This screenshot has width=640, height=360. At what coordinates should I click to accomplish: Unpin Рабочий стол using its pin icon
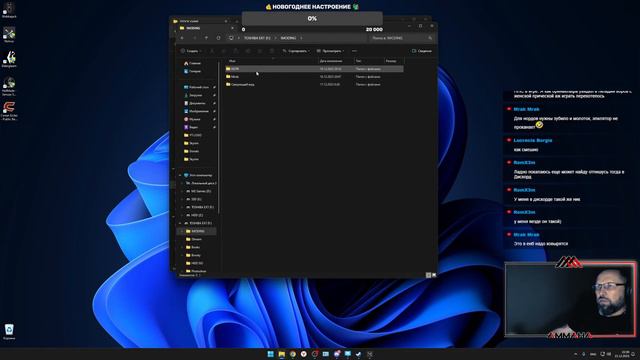[x=214, y=87]
